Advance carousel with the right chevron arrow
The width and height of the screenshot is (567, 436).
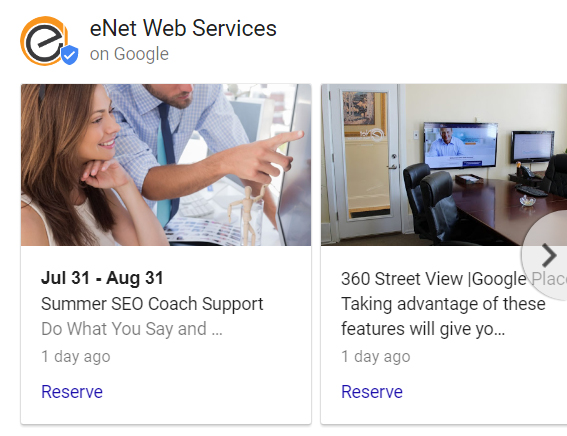(x=549, y=255)
